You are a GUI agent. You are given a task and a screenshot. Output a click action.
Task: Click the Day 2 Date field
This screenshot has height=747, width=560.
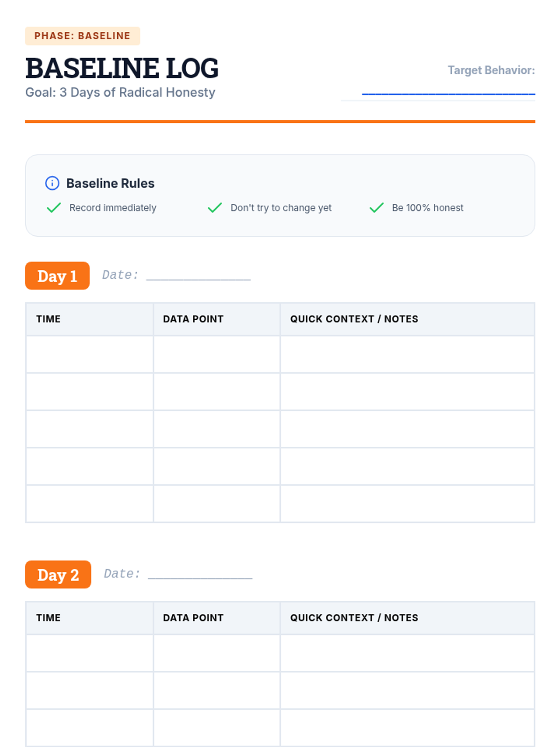pyautogui.click(x=200, y=573)
